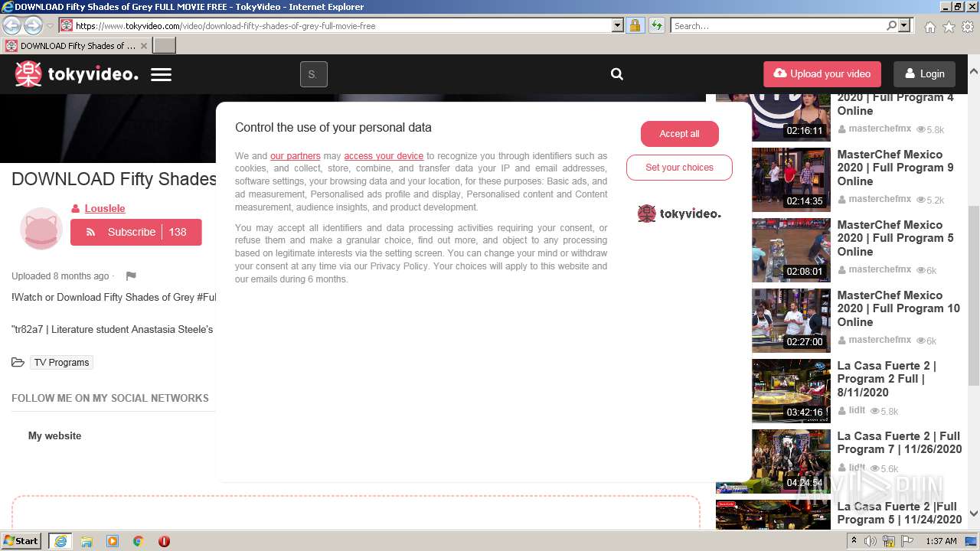Click Accept all in consent dialog
The height and width of the screenshot is (551, 980).
pos(680,133)
